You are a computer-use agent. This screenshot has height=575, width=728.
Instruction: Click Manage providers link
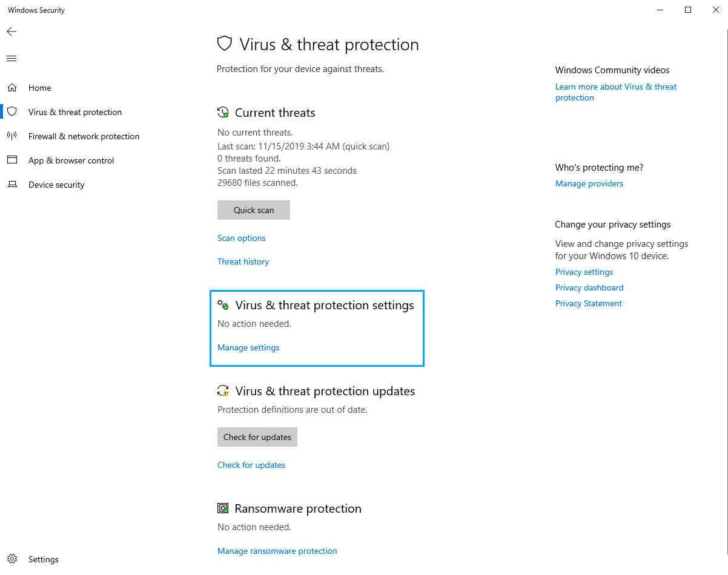tap(589, 183)
